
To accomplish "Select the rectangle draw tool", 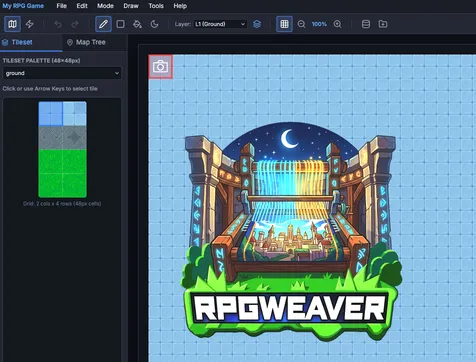I will tap(121, 24).
